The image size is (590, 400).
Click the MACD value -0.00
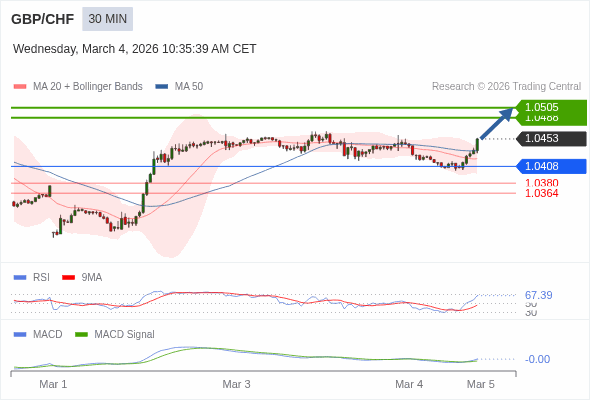(537, 359)
